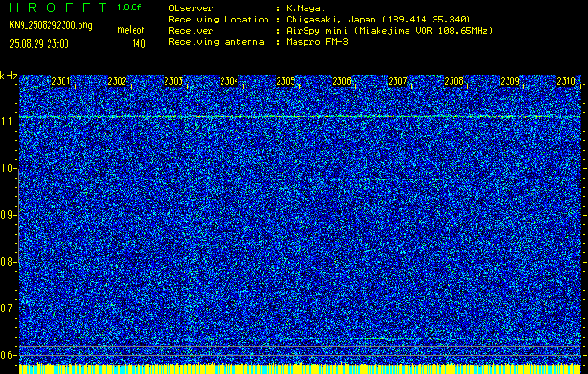This screenshot has width=588, height=374.
Task: Select the Maspro FM-3 antenna text
Action: [317, 42]
